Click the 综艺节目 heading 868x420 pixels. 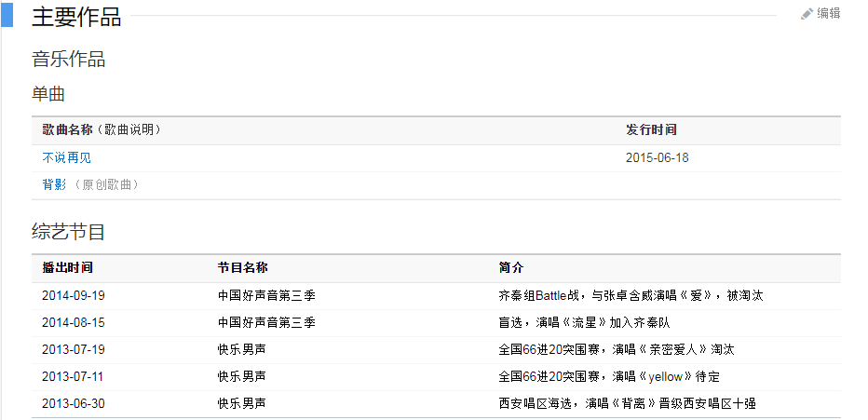(x=69, y=232)
